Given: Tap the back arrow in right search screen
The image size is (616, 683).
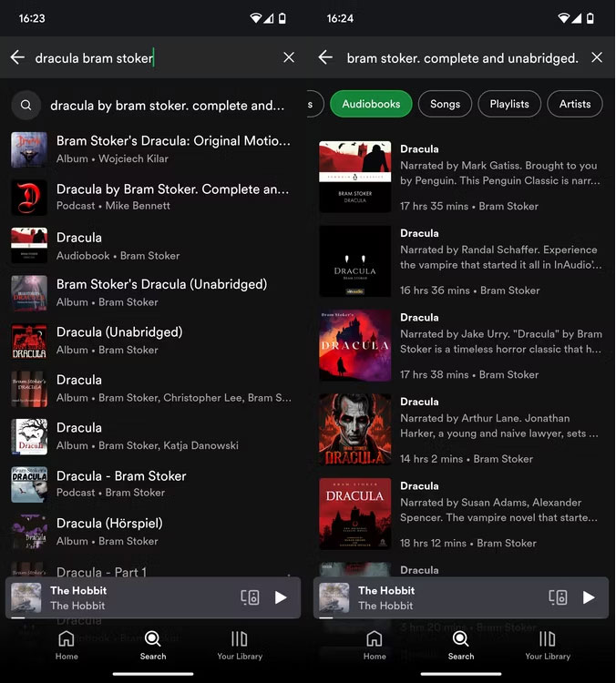Looking at the screenshot, I should (x=325, y=57).
